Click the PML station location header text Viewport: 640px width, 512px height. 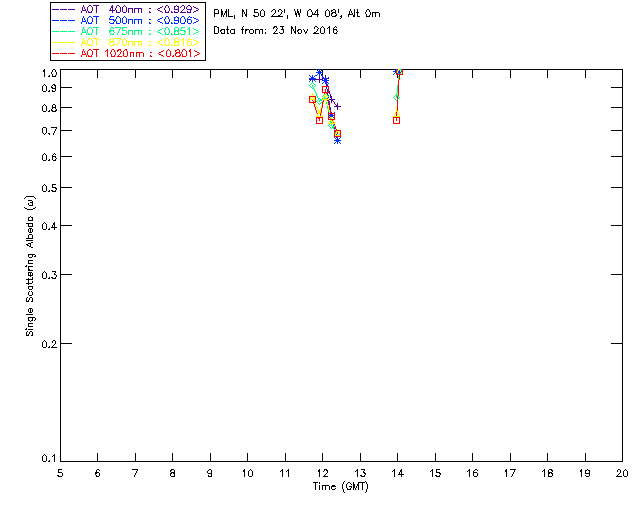point(297,14)
